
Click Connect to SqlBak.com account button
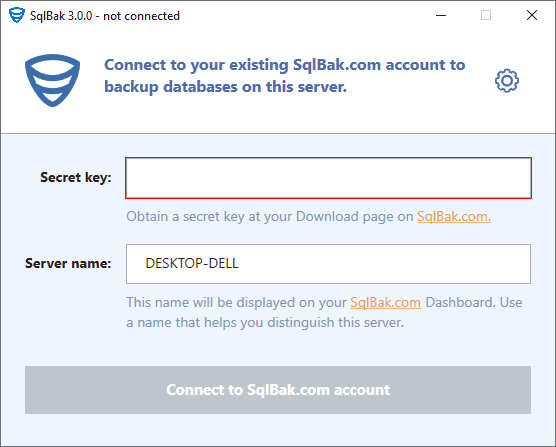coord(278,390)
